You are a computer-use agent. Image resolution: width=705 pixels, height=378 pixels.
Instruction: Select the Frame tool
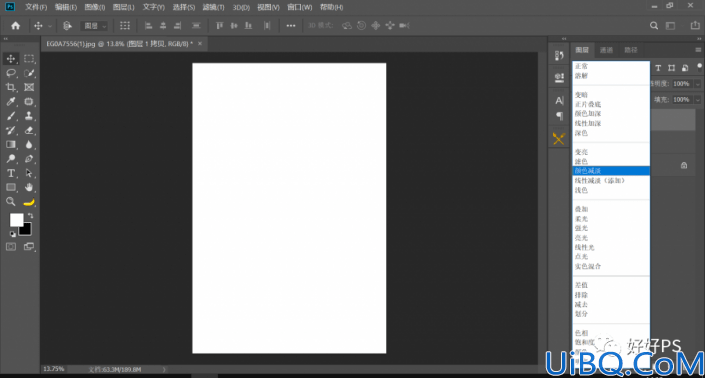click(29, 87)
